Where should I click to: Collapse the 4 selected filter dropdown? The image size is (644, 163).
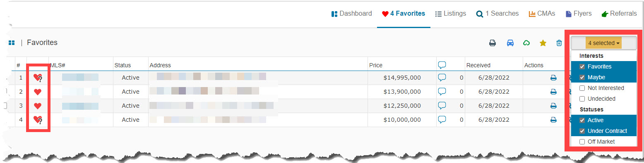[x=603, y=43]
